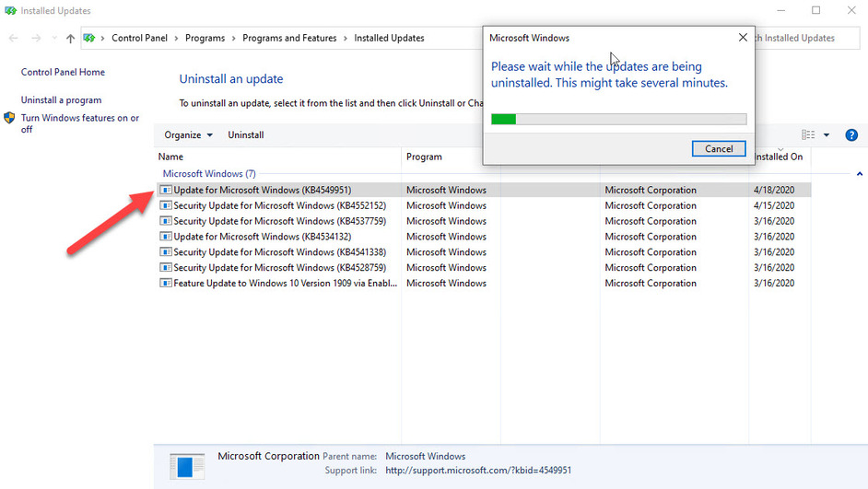Open the recent locations dropdown arrow
Viewport: 868px width, 489px height.
(x=54, y=38)
